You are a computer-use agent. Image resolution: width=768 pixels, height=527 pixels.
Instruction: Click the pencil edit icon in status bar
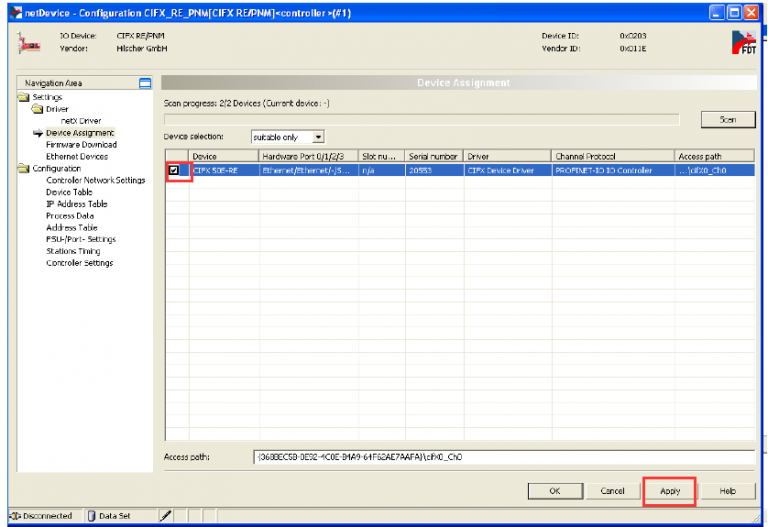click(x=166, y=516)
